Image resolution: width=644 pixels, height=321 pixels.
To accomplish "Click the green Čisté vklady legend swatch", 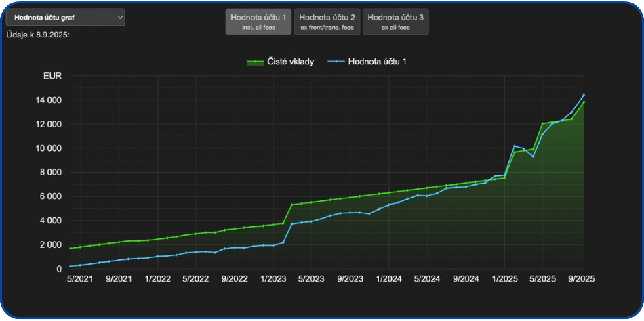I will click(x=255, y=62).
